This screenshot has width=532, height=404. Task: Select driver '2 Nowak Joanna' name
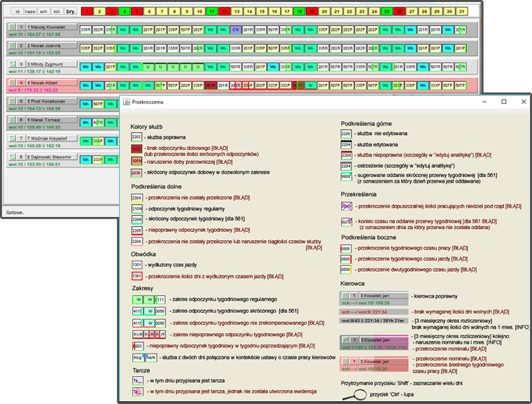[52, 46]
